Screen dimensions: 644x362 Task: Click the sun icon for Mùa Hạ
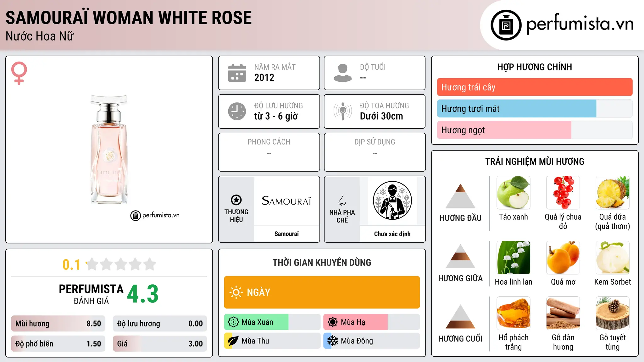333,322
